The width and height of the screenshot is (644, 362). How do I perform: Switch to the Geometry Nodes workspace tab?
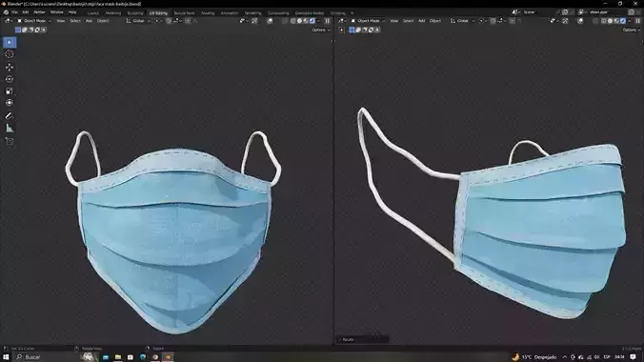click(x=310, y=13)
